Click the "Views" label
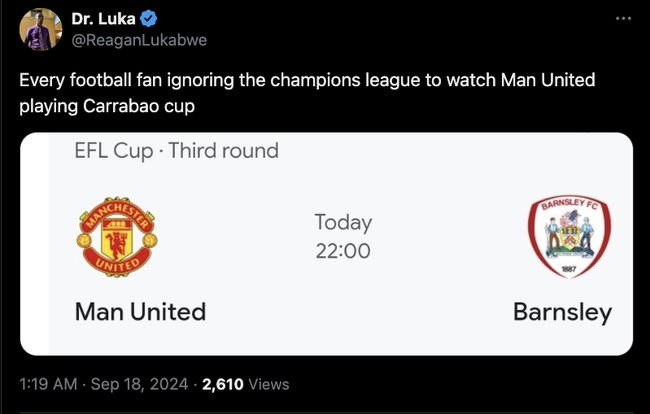Image resolution: width=650 pixels, height=414 pixels. click(x=268, y=384)
